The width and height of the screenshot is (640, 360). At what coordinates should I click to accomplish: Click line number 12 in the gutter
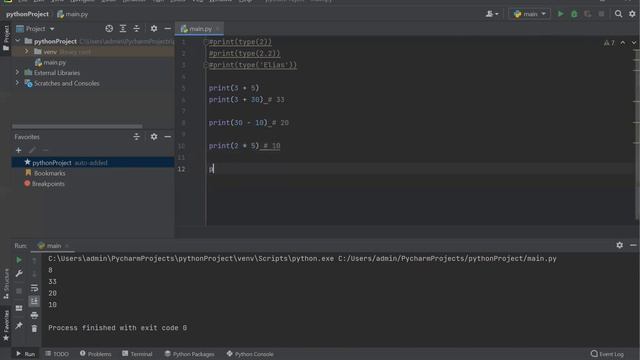181,169
